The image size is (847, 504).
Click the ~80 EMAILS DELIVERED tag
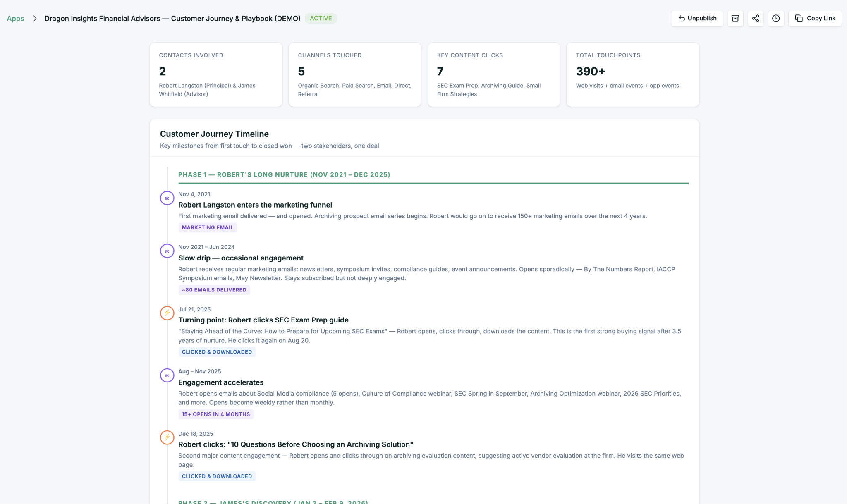click(x=214, y=289)
